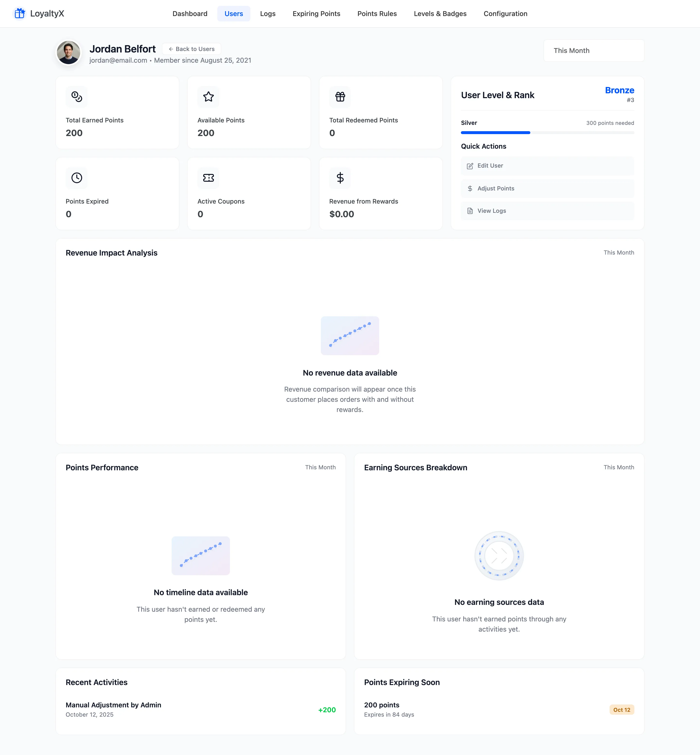Viewport: 700px width, 755px height.
Task: Click the 300 points needed text
Action: [610, 123]
